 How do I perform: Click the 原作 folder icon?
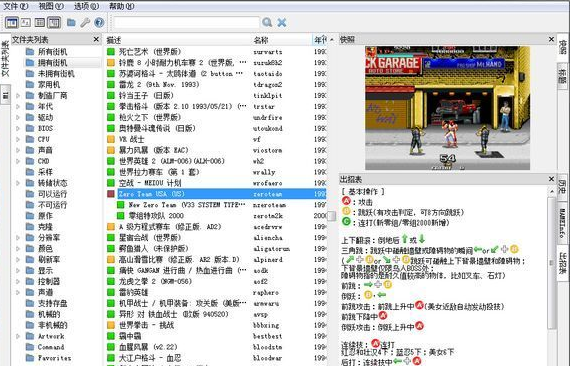(30, 216)
